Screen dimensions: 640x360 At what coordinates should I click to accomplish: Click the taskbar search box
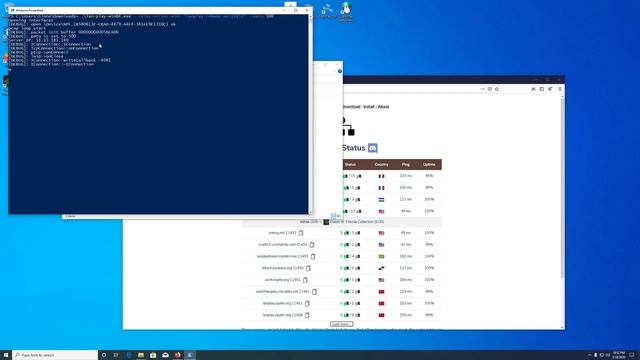55,355
